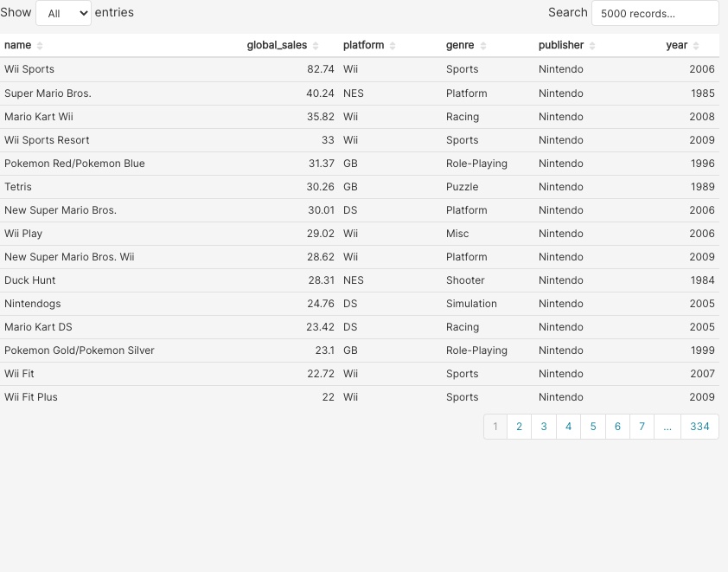This screenshot has height=572, width=728.
Task: Click into the Search records field
Action: point(655,13)
